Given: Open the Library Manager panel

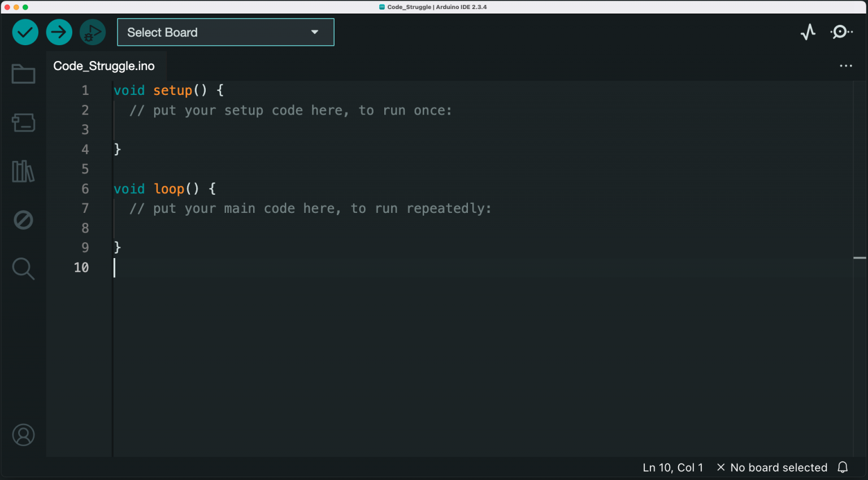Looking at the screenshot, I should point(23,171).
